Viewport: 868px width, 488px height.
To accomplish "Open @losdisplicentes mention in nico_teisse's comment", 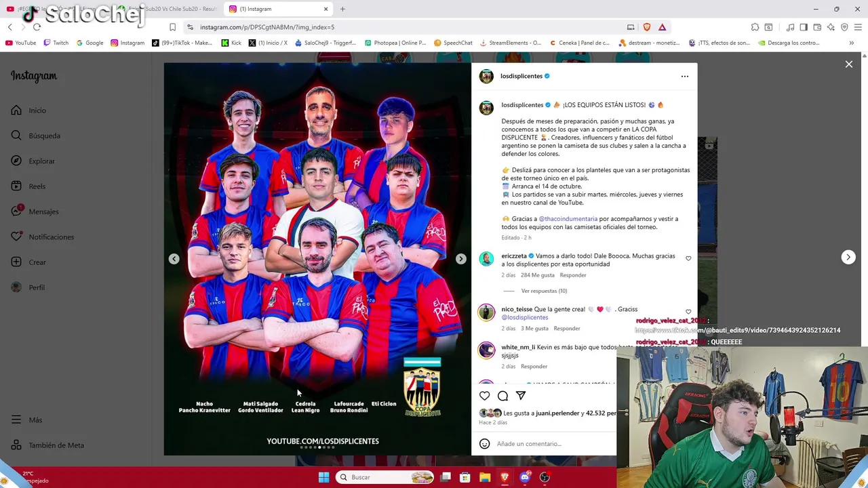I will pyautogui.click(x=525, y=317).
